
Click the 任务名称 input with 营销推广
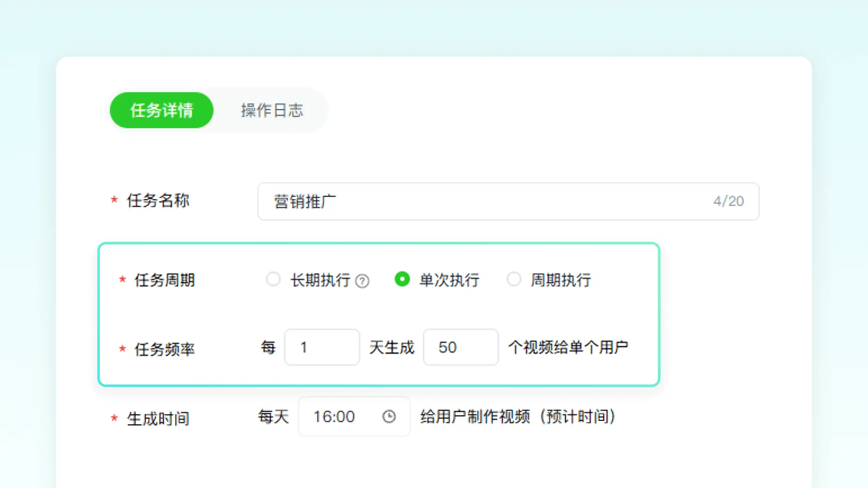point(508,201)
